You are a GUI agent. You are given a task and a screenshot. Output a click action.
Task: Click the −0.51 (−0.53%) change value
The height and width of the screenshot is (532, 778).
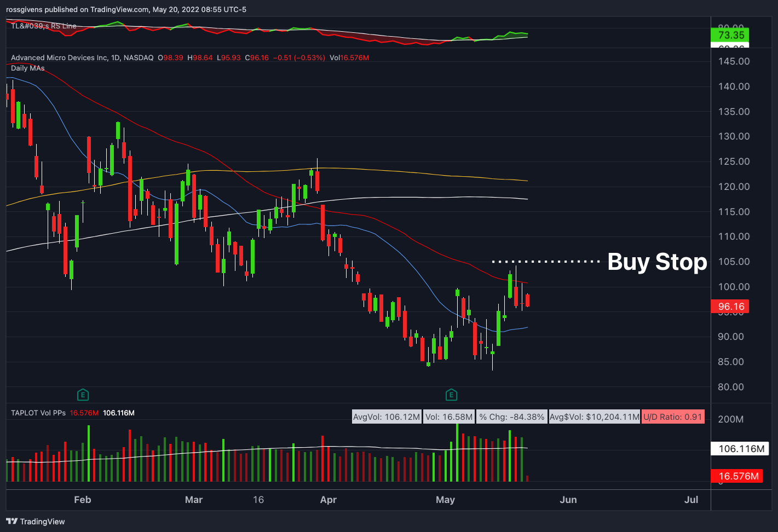click(299, 57)
